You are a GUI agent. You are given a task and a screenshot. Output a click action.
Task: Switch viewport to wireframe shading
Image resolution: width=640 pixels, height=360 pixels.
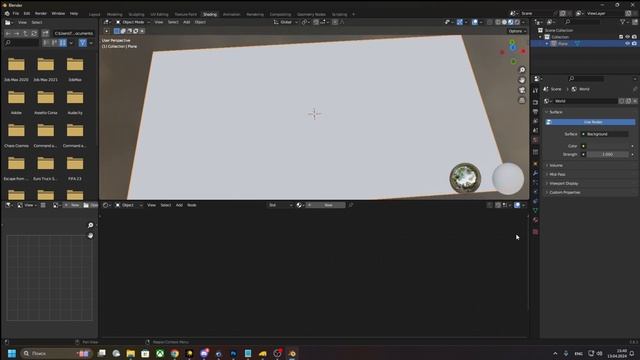[x=498, y=22]
